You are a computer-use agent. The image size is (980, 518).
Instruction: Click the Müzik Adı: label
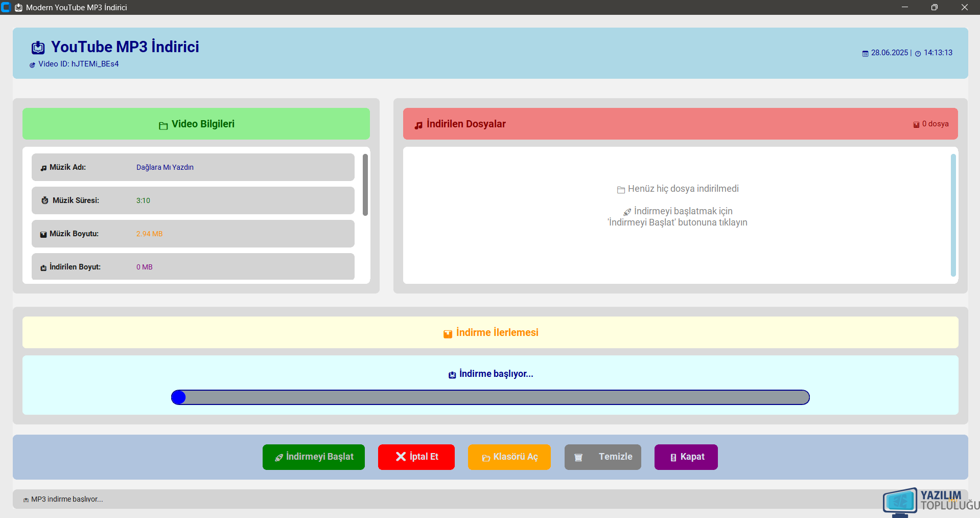(x=67, y=167)
